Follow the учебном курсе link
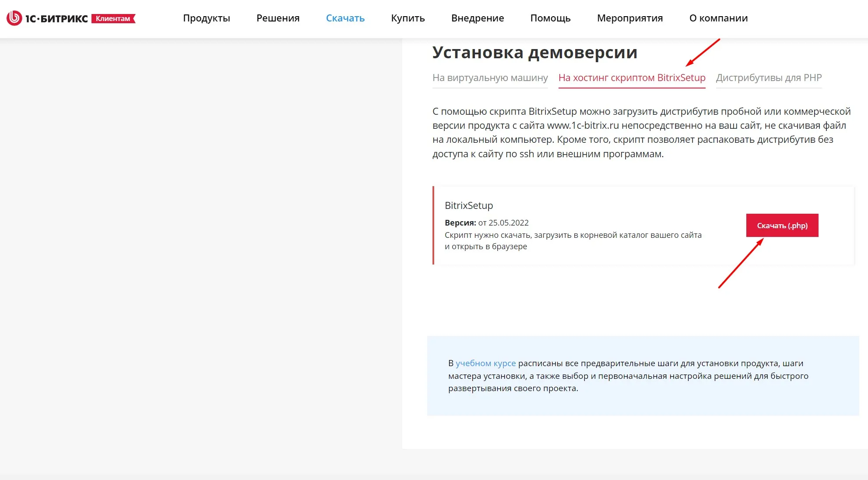 pos(486,363)
